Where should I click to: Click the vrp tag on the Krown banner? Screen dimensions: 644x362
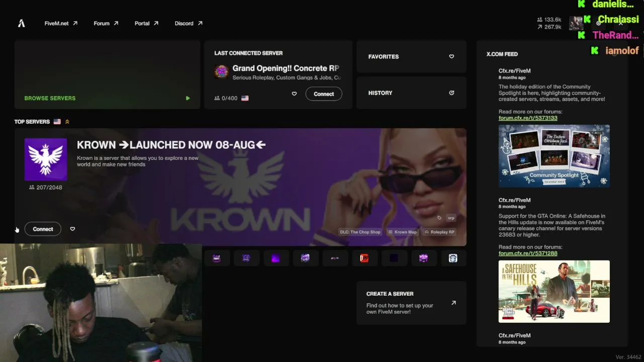(451, 218)
